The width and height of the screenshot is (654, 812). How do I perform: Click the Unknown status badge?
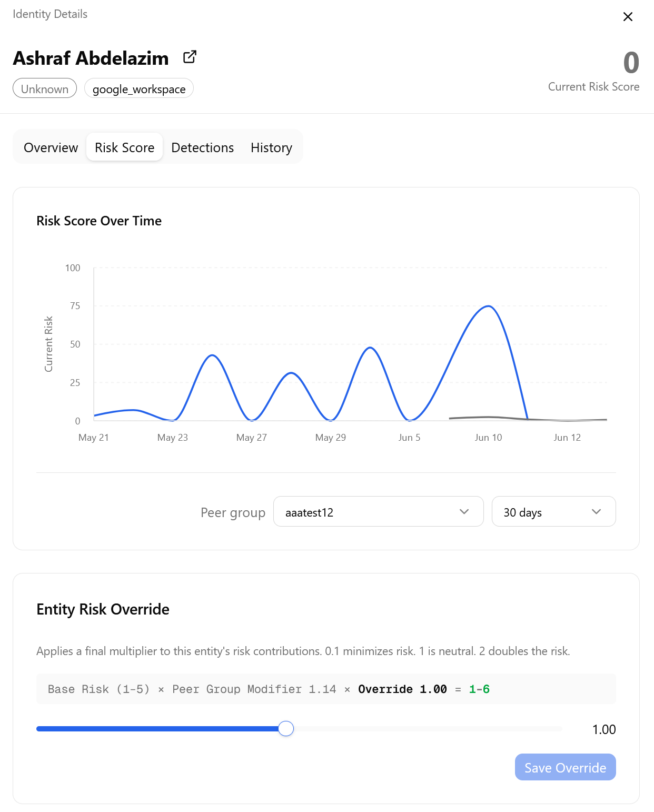tap(45, 88)
